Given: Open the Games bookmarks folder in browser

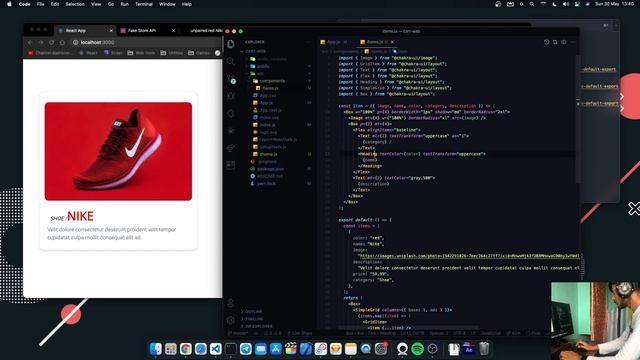Looking at the screenshot, I should pos(199,53).
